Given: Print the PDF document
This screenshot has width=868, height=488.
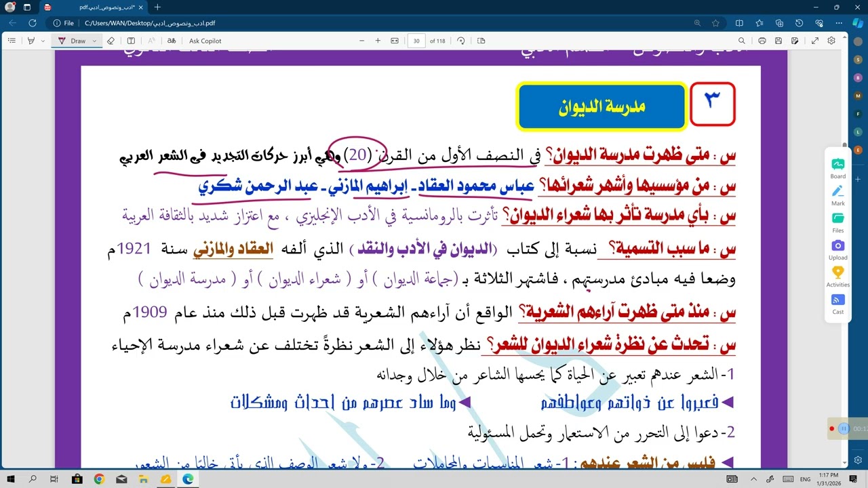Looking at the screenshot, I should point(762,41).
